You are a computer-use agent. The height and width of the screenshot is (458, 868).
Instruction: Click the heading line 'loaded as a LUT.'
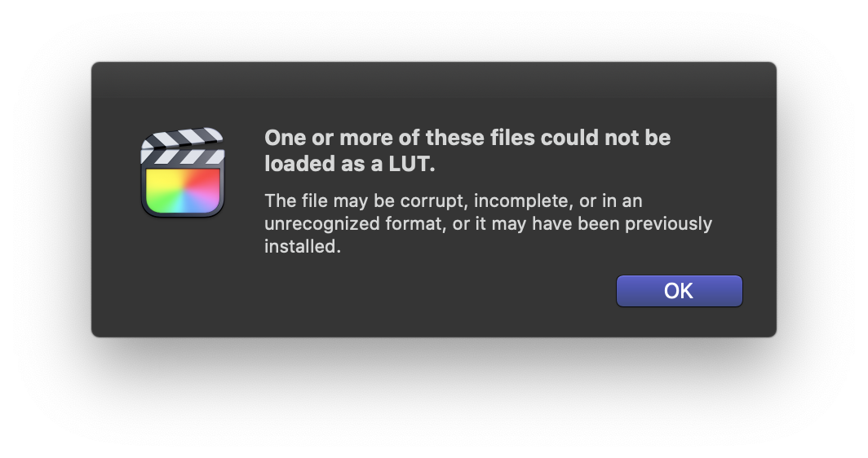350,164
